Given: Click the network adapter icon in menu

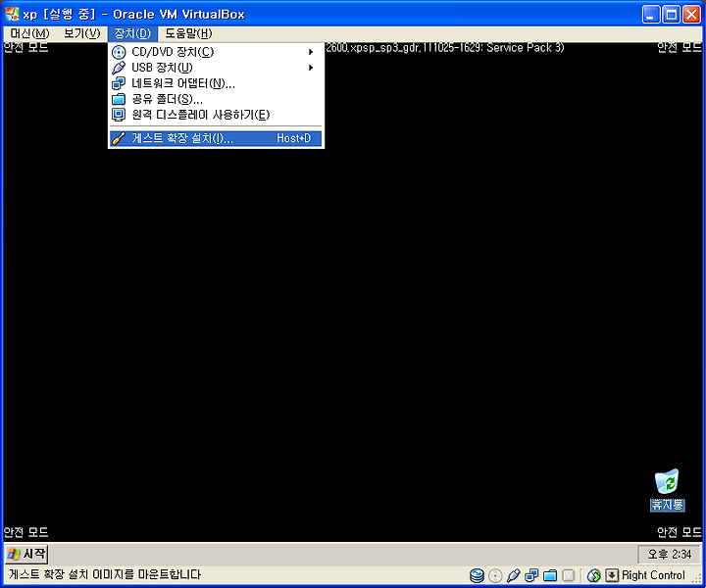Looking at the screenshot, I should (x=119, y=83).
